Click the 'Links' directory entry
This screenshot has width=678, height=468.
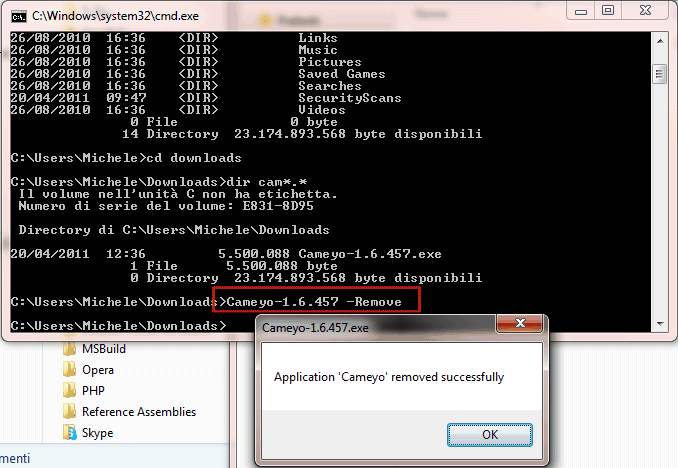coord(318,38)
